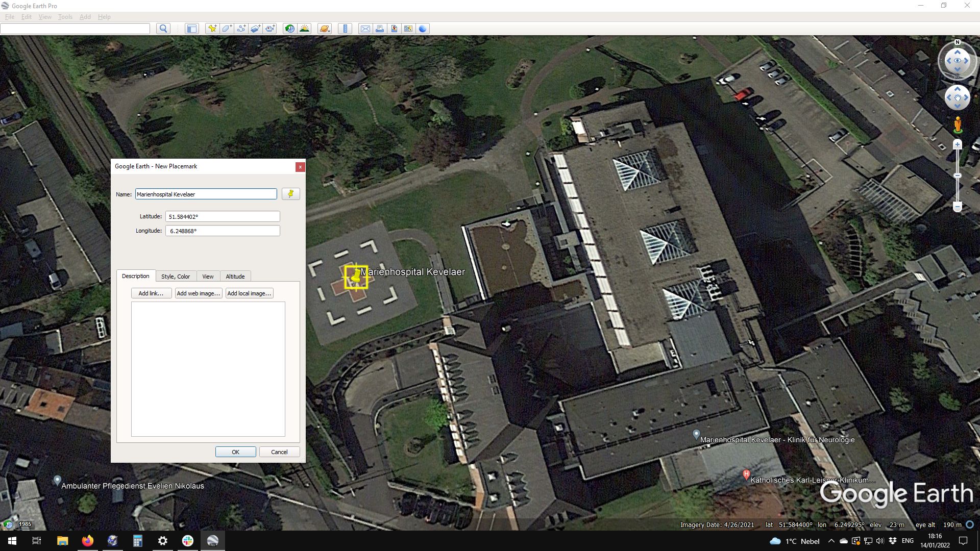Image resolution: width=980 pixels, height=551 pixels.
Task: Click the placemark Name input field
Action: pyautogui.click(x=206, y=194)
